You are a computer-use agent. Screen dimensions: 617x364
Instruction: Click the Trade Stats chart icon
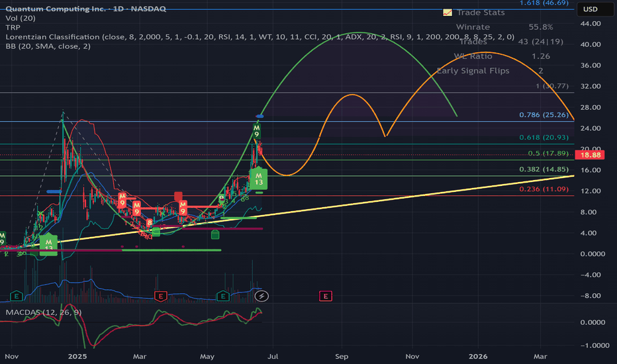click(448, 13)
